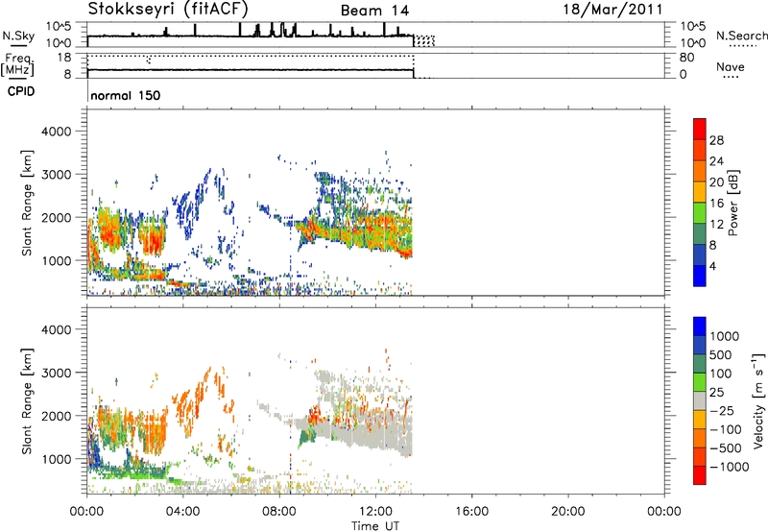Click the 08:00 time axis label
The height and width of the screenshot is (532, 768).
pyautogui.click(x=279, y=512)
